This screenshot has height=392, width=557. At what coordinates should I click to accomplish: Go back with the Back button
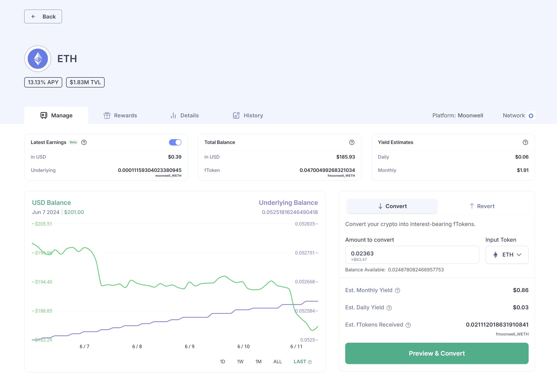pos(43,17)
